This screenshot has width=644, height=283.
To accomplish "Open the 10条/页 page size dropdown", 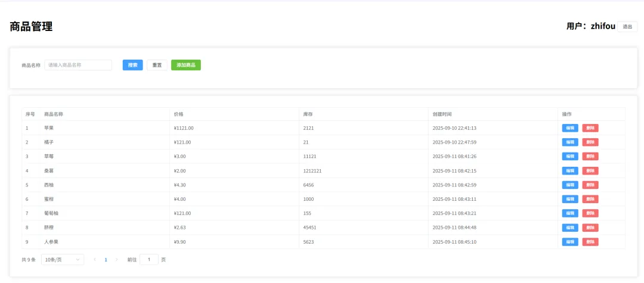I will tap(63, 260).
